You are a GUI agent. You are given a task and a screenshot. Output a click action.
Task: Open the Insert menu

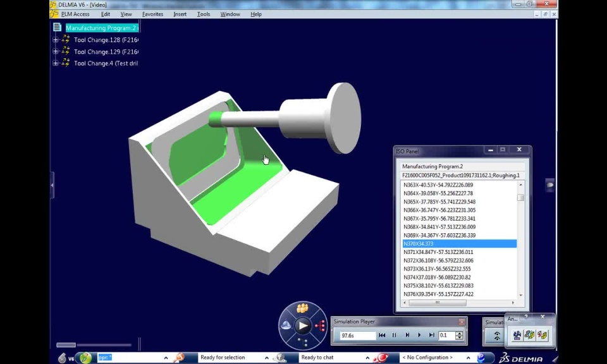coord(180,14)
